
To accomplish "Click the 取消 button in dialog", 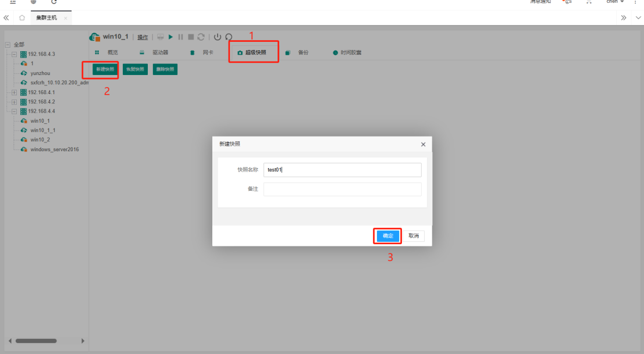I will click(414, 236).
